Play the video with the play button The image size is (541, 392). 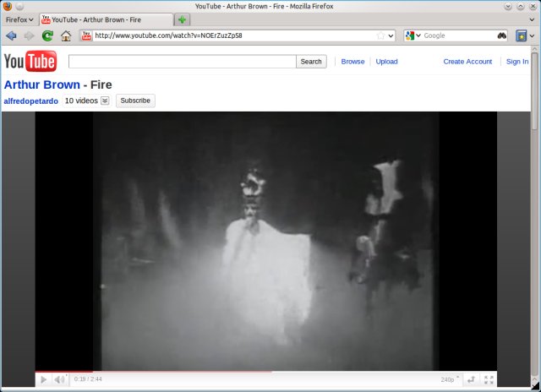[x=43, y=379]
